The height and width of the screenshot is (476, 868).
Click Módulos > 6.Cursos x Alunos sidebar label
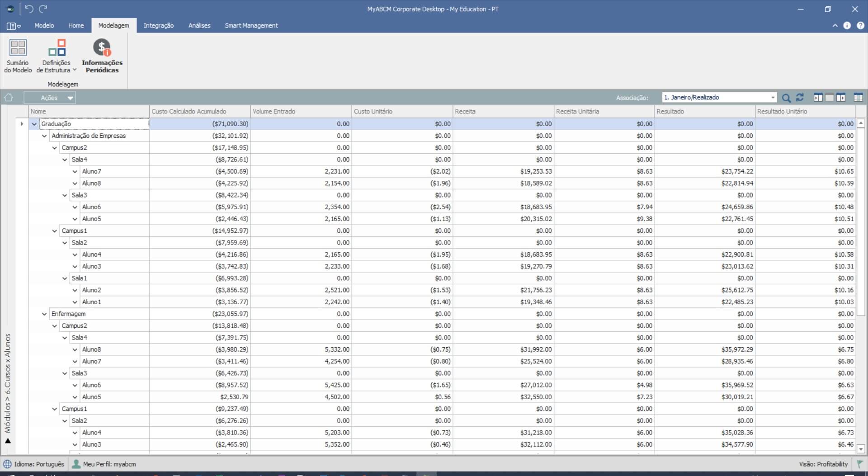[x=8, y=383]
